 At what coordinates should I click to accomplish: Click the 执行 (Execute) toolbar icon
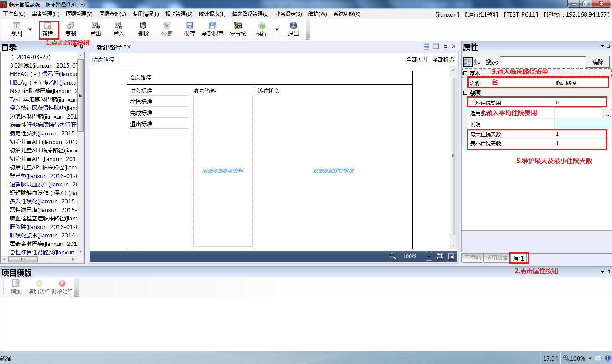[262, 26]
